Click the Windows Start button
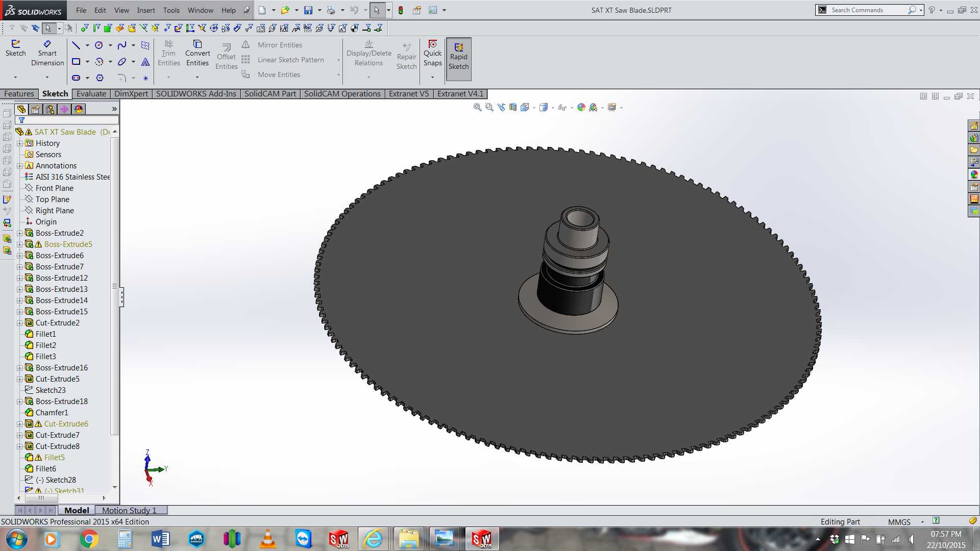Image resolution: width=980 pixels, height=551 pixels. (x=16, y=539)
